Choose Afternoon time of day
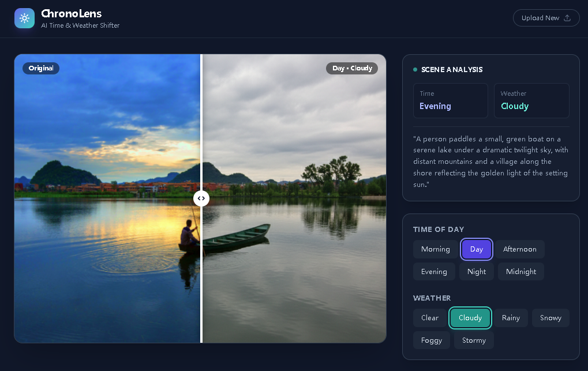Screen dimensions: 588x371 point(519,249)
